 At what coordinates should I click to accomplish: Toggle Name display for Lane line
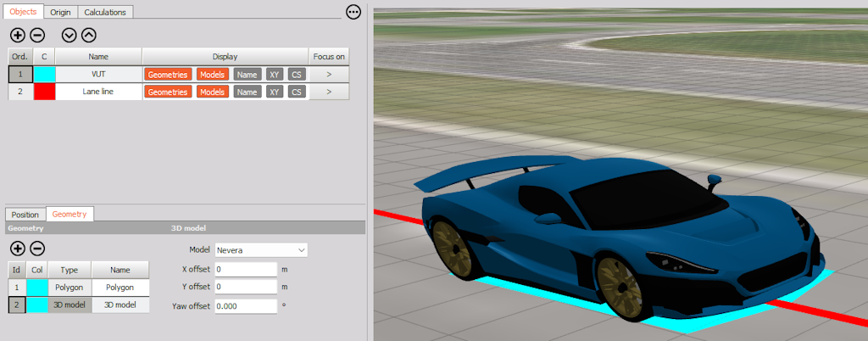tap(248, 92)
